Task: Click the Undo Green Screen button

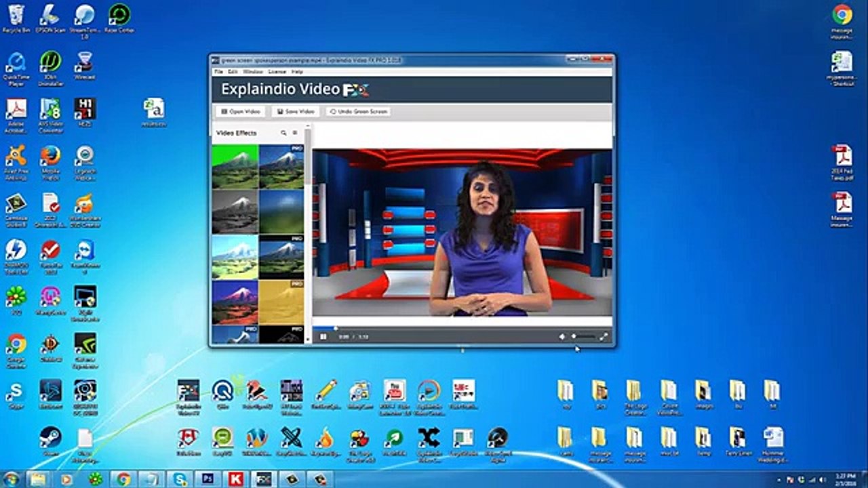Action: pos(358,111)
